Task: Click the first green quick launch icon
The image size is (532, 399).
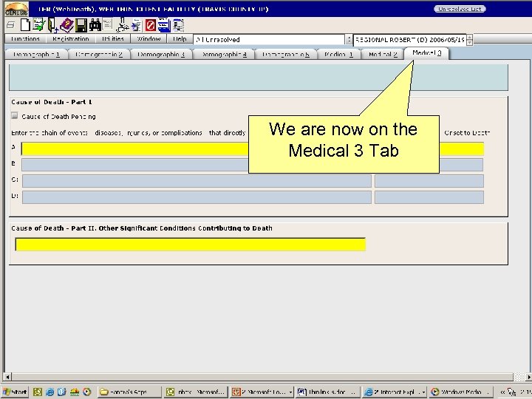Action: point(38,392)
